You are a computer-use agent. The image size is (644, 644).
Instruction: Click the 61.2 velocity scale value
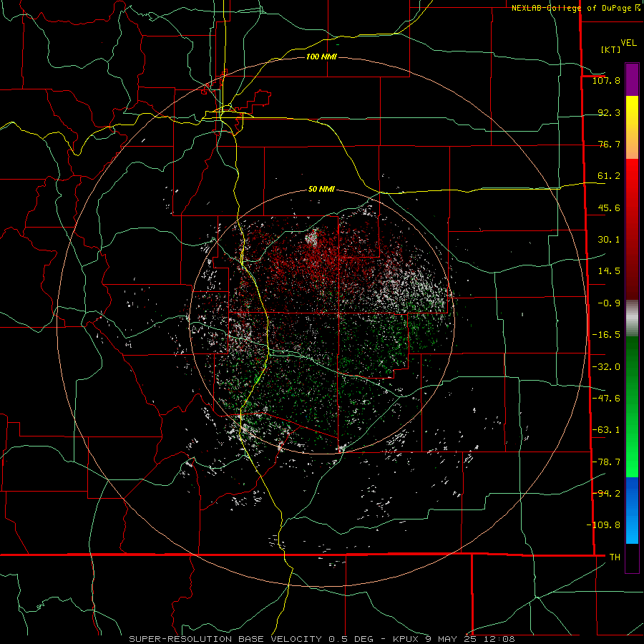pos(609,176)
